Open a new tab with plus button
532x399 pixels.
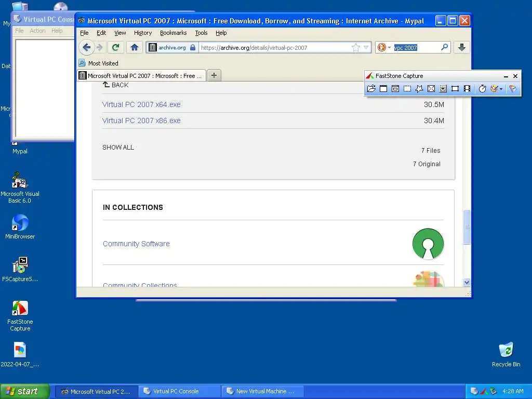(214, 75)
